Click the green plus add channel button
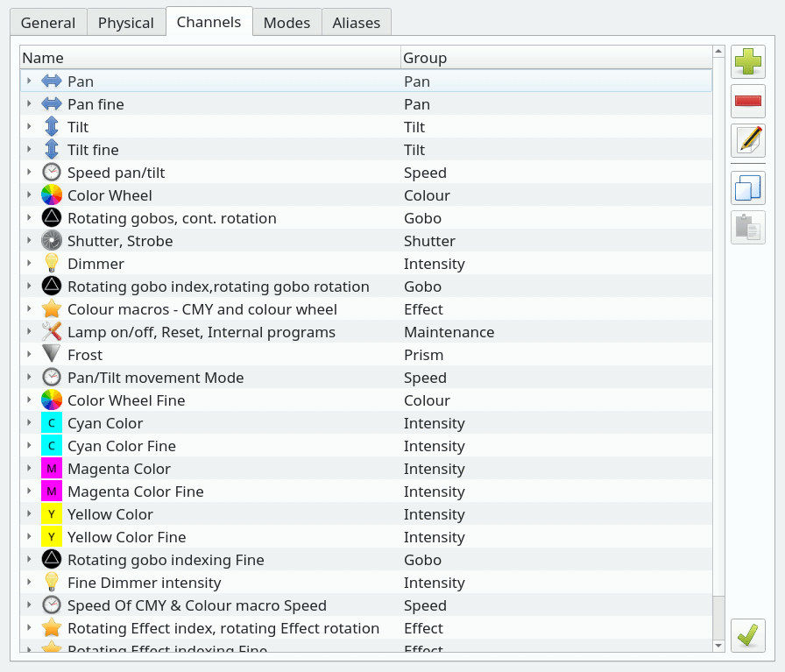Screen dimensions: 785x672 click(x=748, y=61)
